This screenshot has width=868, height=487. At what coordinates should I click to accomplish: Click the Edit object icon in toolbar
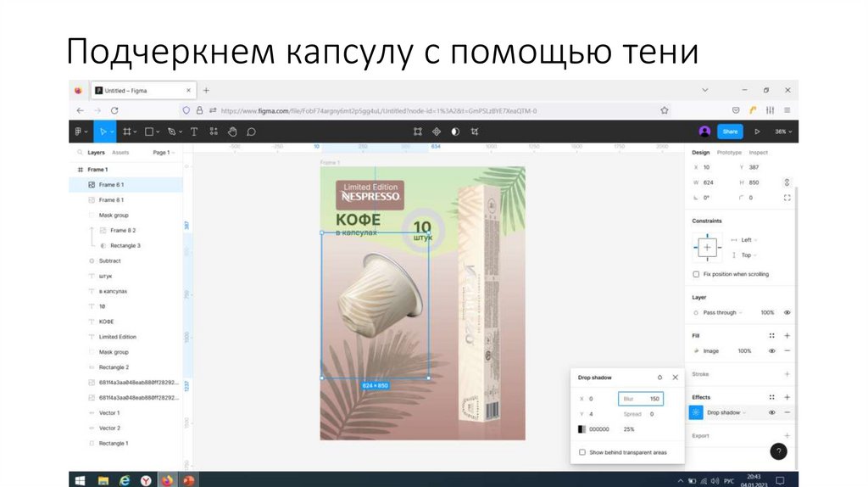click(417, 132)
